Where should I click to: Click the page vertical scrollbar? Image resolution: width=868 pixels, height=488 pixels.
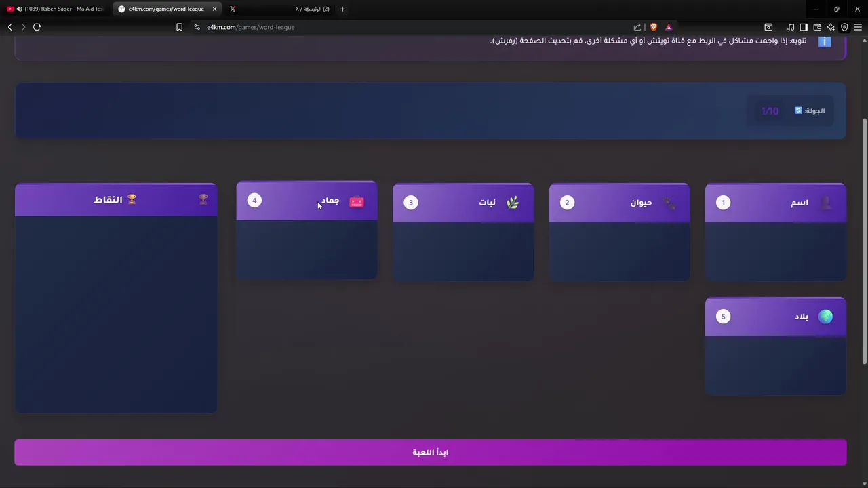[864, 241]
